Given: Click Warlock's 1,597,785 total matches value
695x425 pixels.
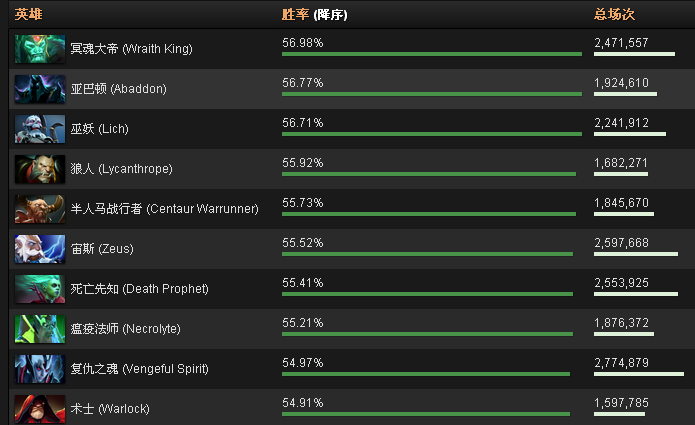Looking at the screenshot, I should pos(621,403).
